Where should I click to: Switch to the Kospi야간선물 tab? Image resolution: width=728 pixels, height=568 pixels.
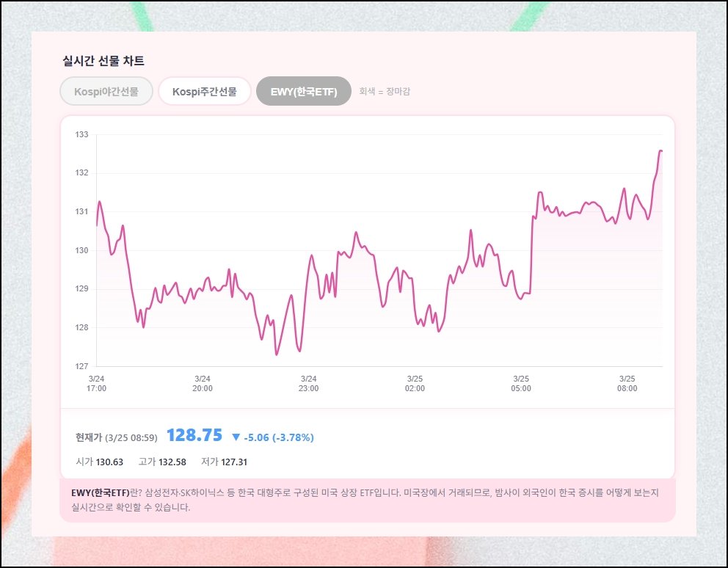point(106,91)
